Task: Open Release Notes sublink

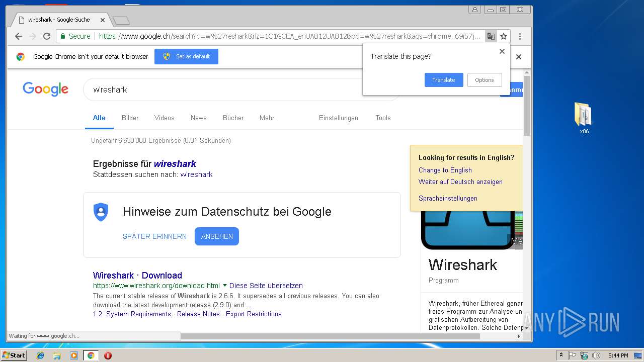Action: [198, 314]
